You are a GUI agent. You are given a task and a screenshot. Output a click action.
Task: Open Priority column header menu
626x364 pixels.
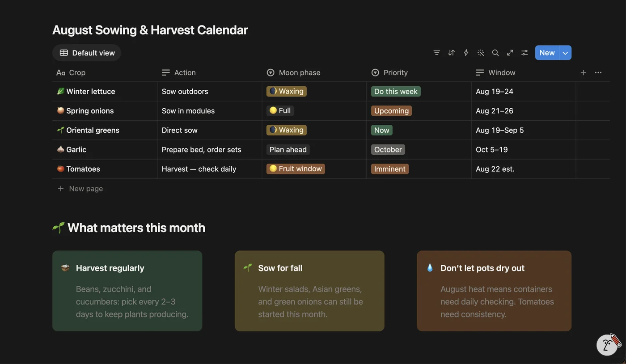click(419, 72)
